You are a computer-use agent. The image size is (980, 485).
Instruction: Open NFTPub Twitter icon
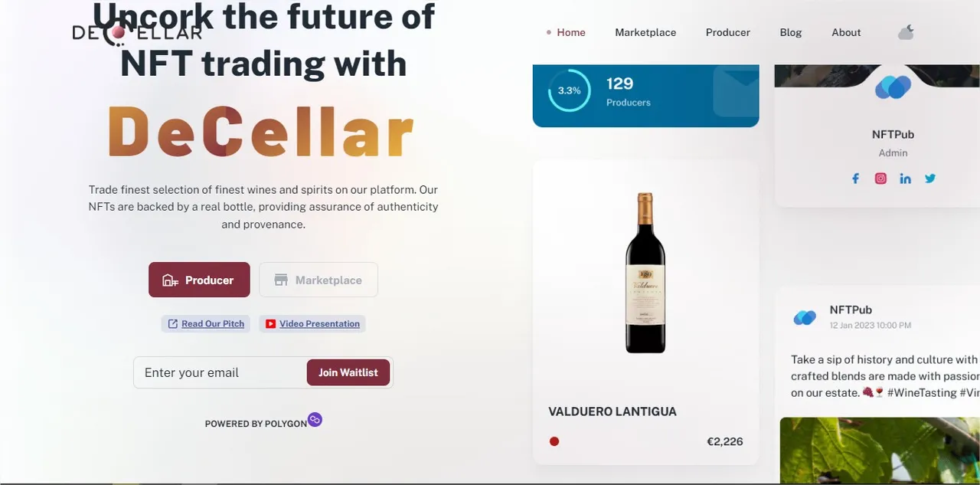(x=930, y=179)
